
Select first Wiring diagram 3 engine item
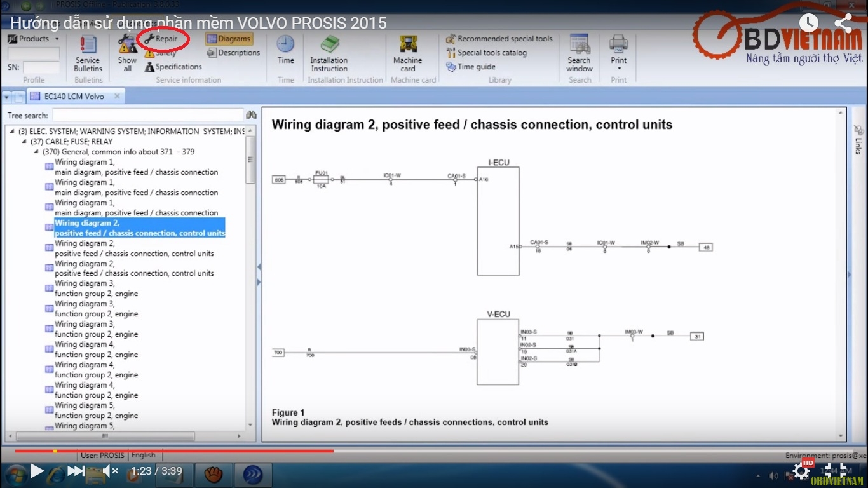pyautogui.click(x=96, y=288)
